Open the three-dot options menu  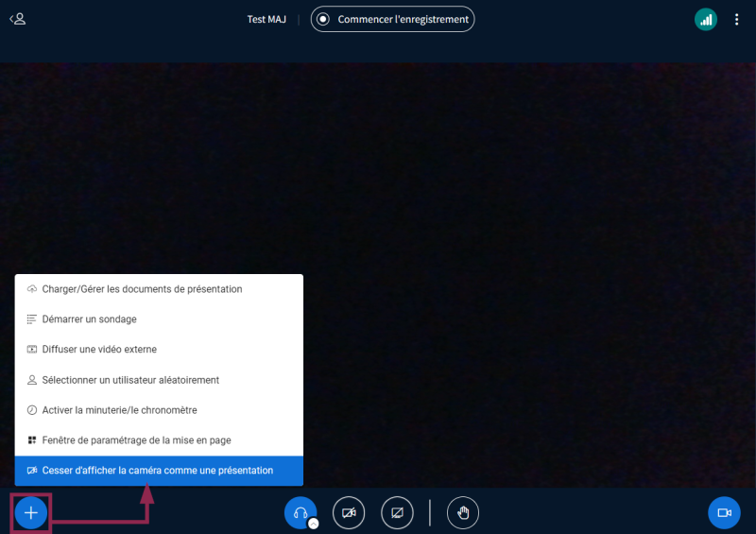[x=737, y=19]
